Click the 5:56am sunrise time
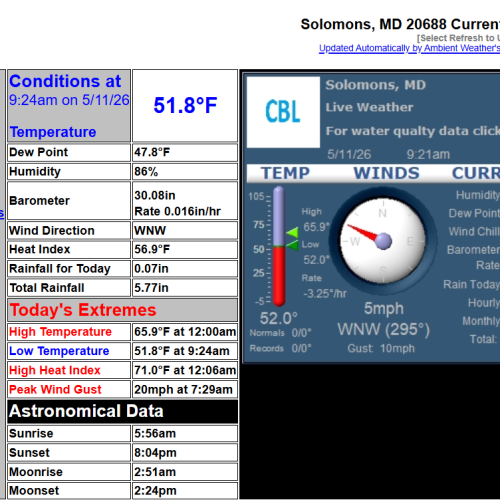This screenshot has width=500, height=500. (155, 433)
